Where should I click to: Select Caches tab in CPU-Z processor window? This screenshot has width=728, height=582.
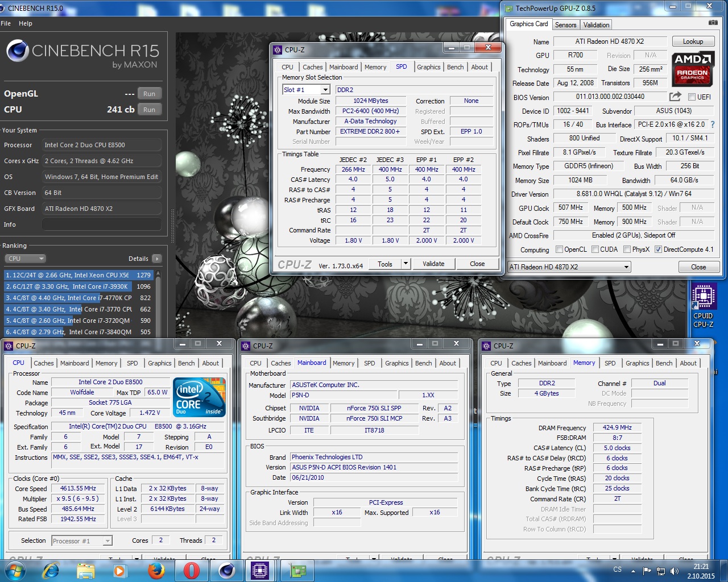(x=44, y=363)
